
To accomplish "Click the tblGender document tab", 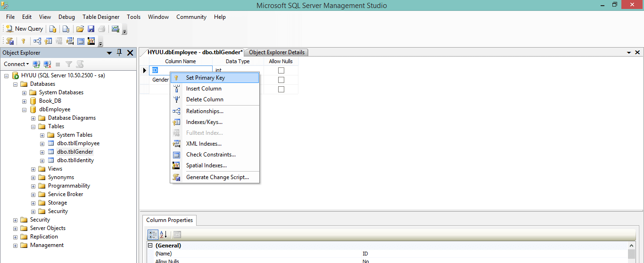I will click(195, 52).
